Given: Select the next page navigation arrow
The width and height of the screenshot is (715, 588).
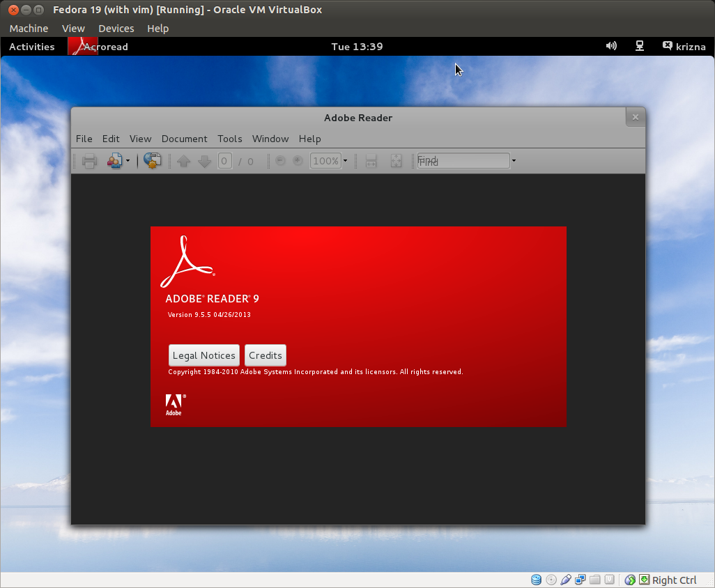Looking at the screenshot, I should click(x=204, y=160).
